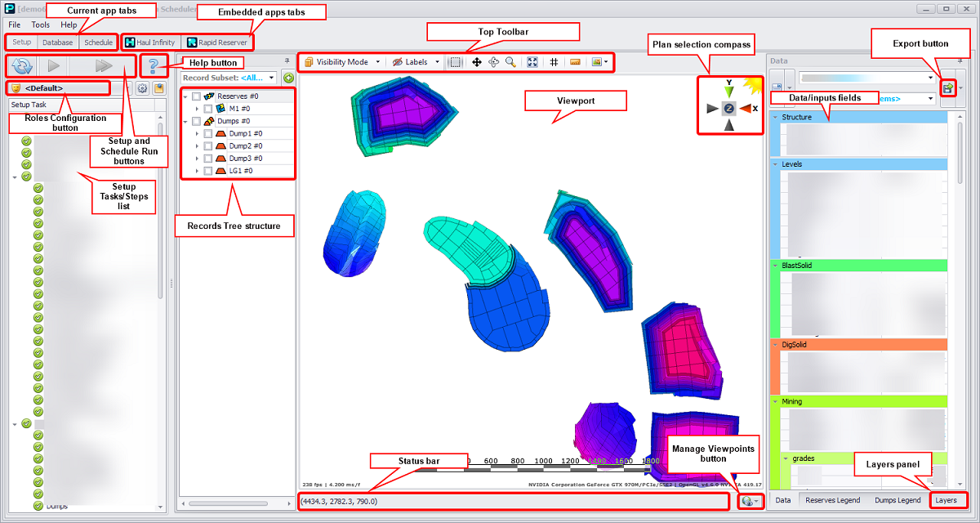Click the Y axis arrow on compass
This screenshot has width=980, height=523.
click(729, 92)
